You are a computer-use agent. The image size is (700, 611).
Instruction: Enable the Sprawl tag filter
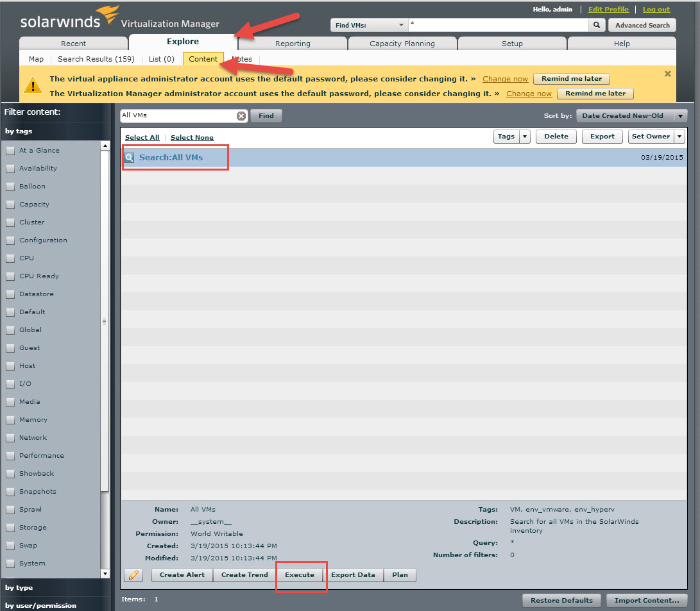10,510
